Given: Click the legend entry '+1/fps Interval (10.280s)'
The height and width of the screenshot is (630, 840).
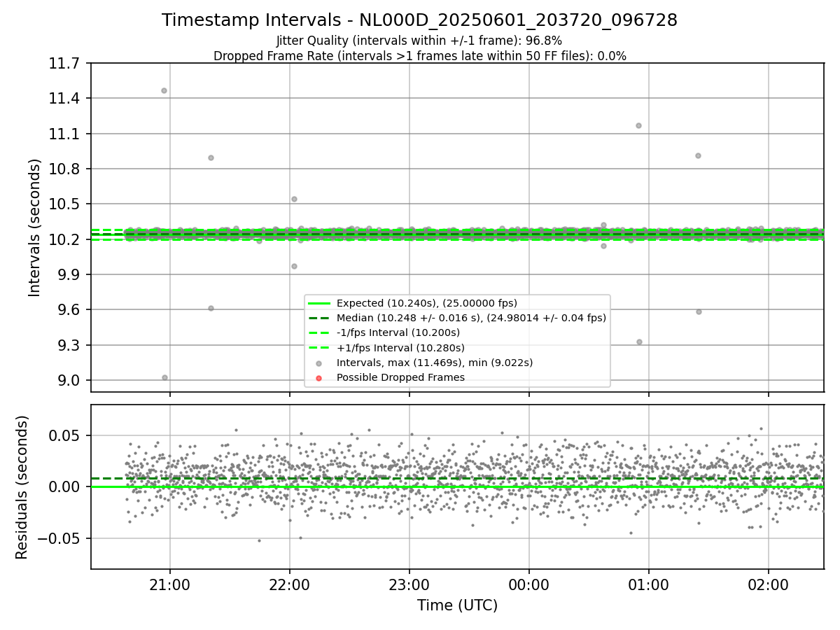Looking at the screenshot, I should [x=400, y=348].
